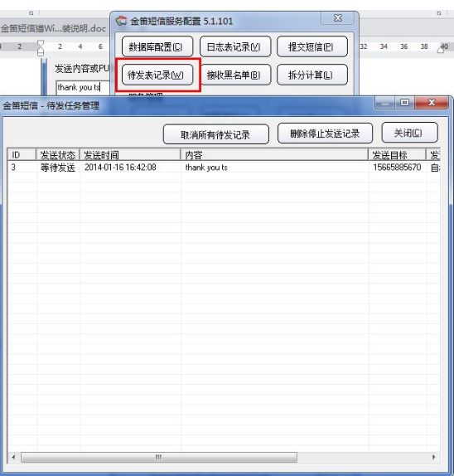Image resolution: width=454 pixels, height=476 pixels.
Task: Click the horizontal scrollbar thumb
Action: tap(159, 457)
